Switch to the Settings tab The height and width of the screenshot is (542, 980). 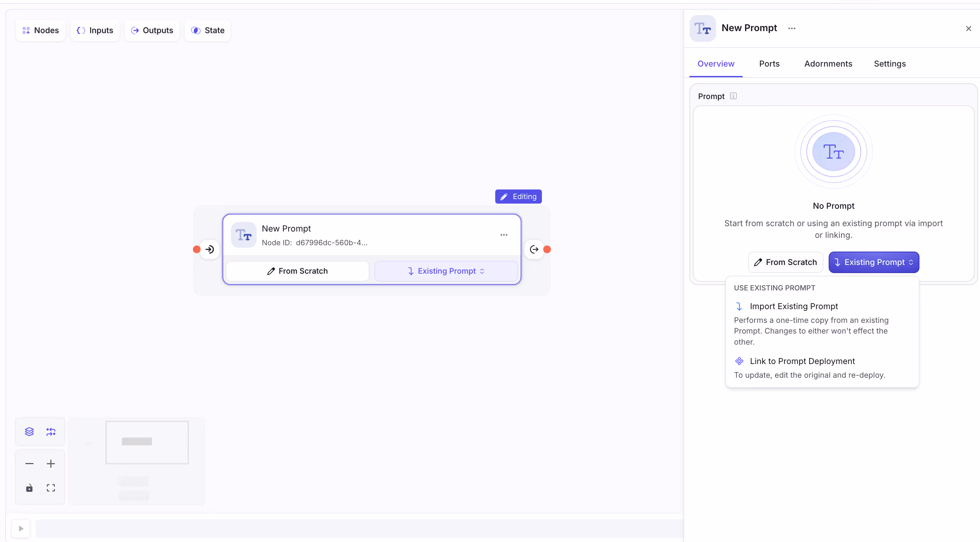tap(890, 64)
